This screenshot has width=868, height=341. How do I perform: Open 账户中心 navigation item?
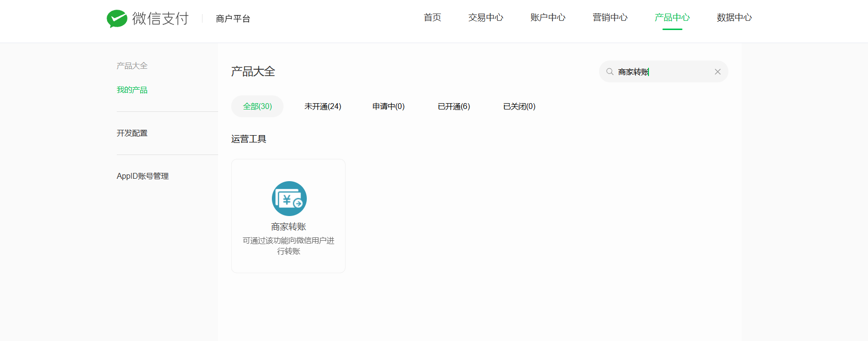point(548,17)
